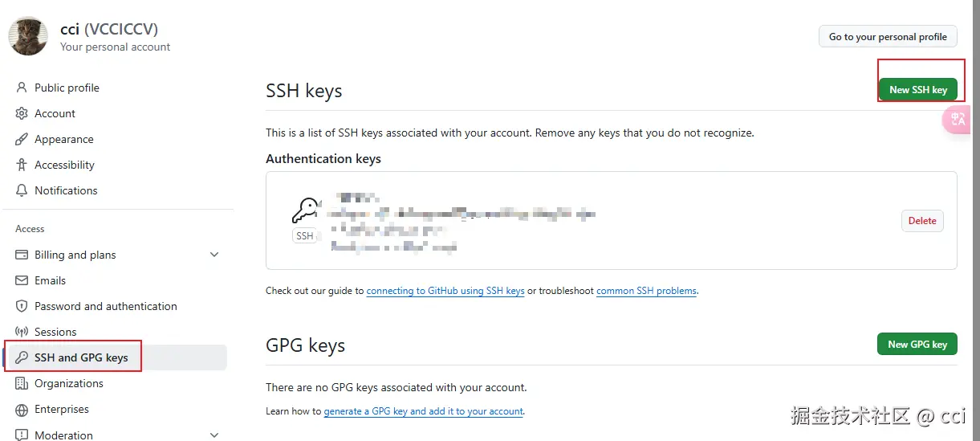
Task: Click the Password and authentication shield icon
Action: [22, 306]
